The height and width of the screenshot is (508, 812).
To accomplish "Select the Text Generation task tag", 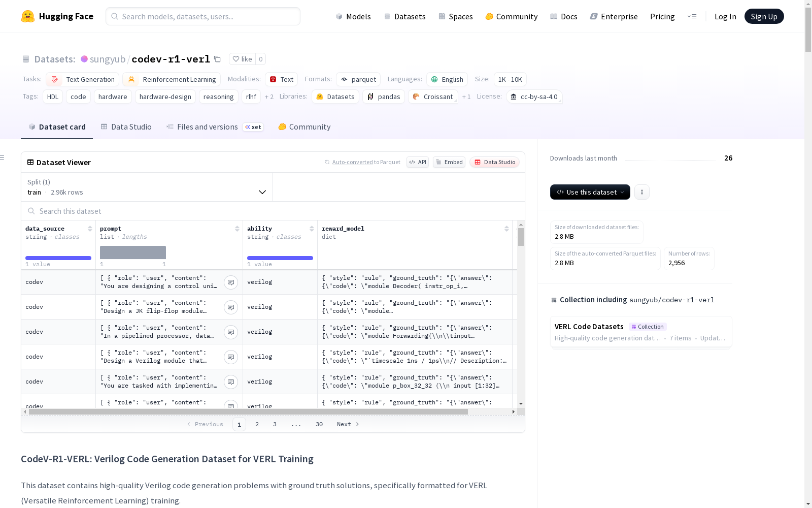I will [x=83, y=79].
